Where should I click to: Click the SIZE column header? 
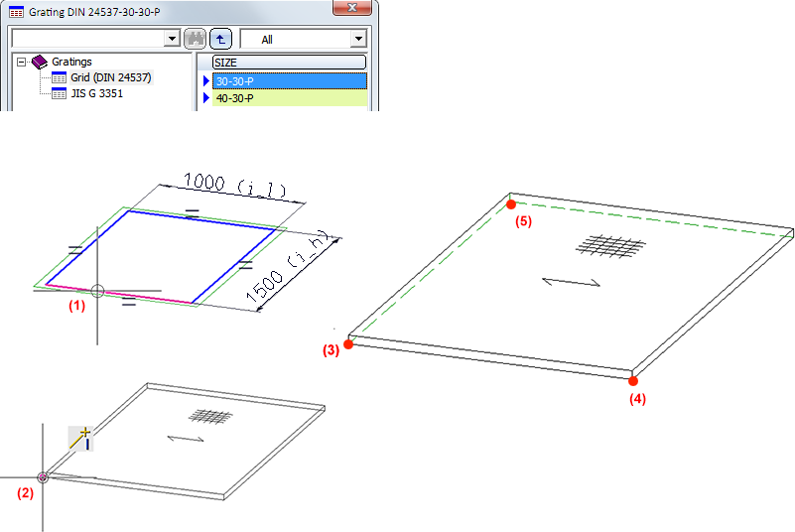[289, 63]
